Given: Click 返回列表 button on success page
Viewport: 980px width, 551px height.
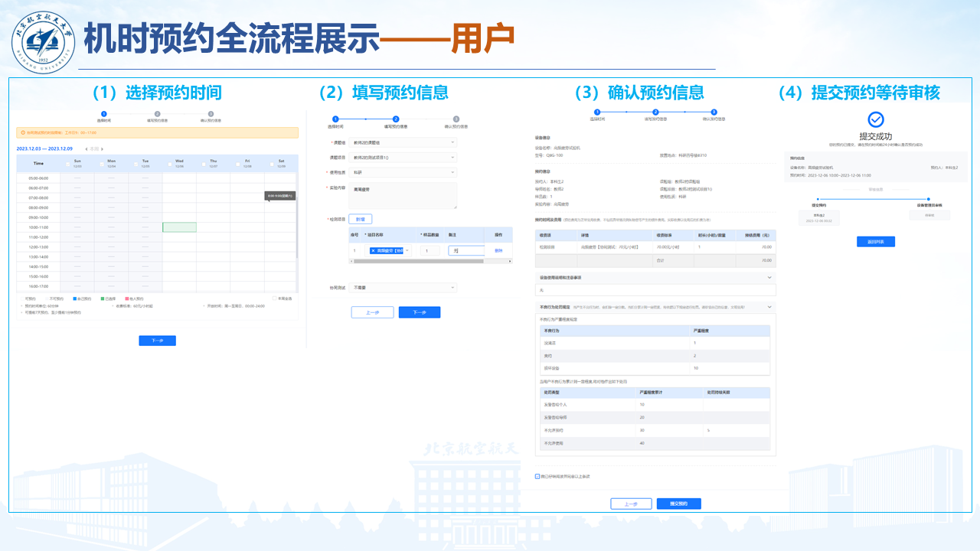Looking at the screenshot, I should click(x=875, y=242).
